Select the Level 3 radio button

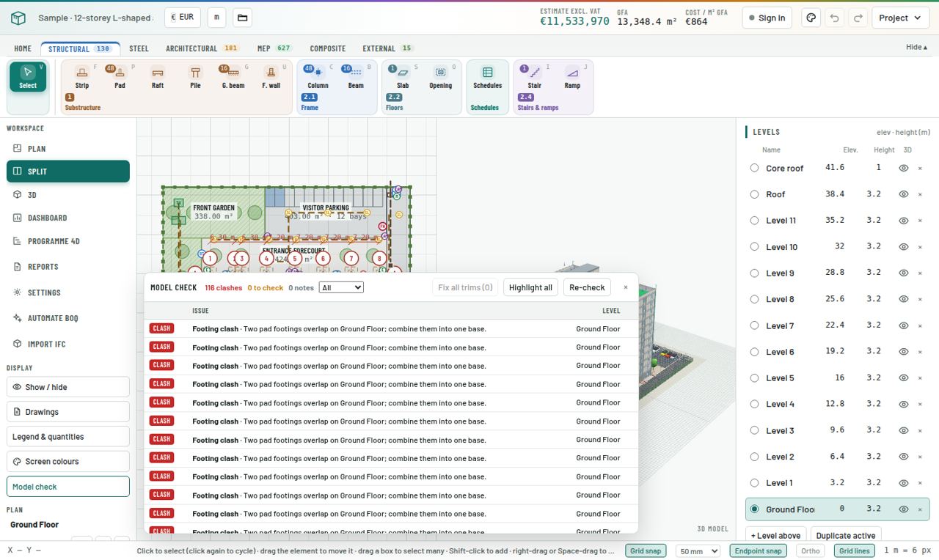pyautogui.click(x=754, y=430)
